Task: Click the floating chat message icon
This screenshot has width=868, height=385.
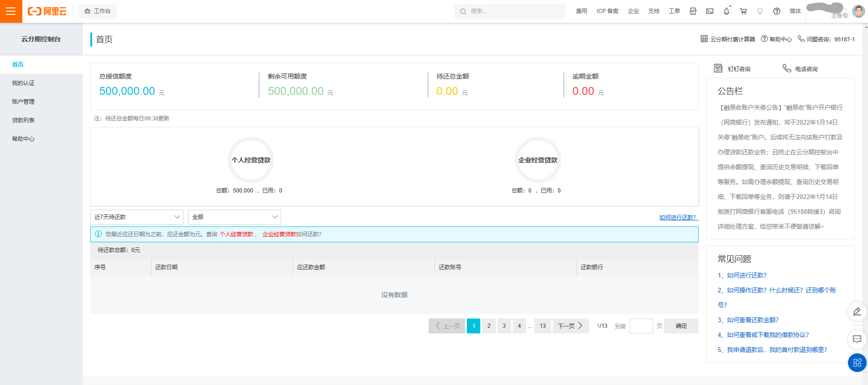Action: pos(857,339)
